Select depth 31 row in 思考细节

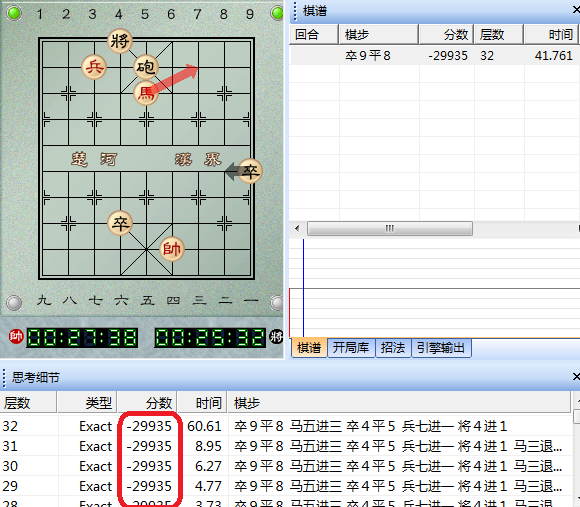point(286,446)
